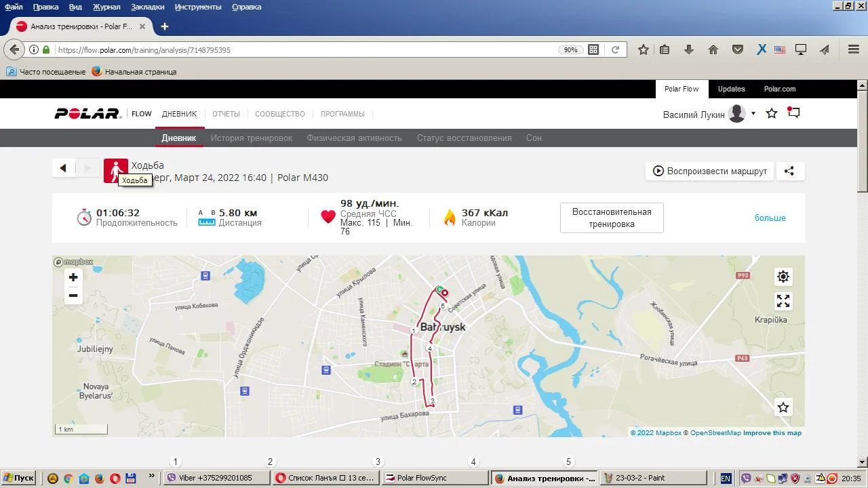Image resolution: width=868 pixels, height=488 pixels.
Task: Open the Firefox hamburger menu
Action: click(854, 49)
